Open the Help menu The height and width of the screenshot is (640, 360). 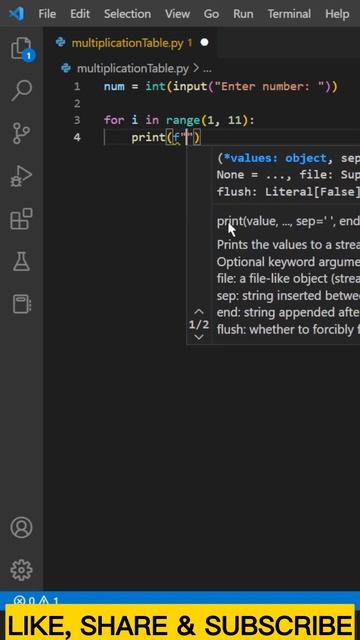pyautogui.click(x=337, y=14)
